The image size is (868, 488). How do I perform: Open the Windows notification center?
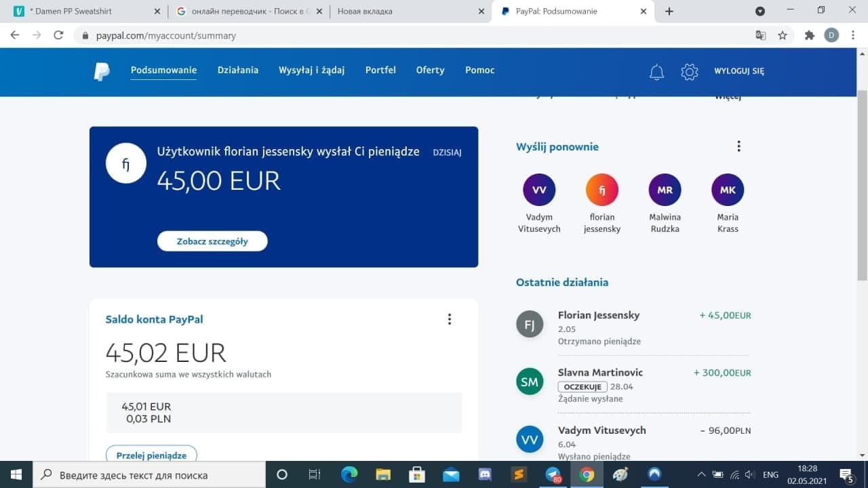[846, 475]
